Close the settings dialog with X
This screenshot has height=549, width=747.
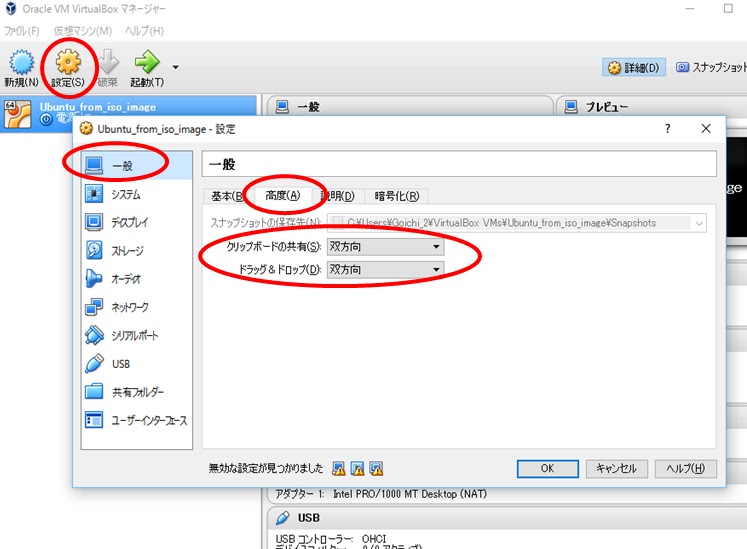[x=706, y=129]
